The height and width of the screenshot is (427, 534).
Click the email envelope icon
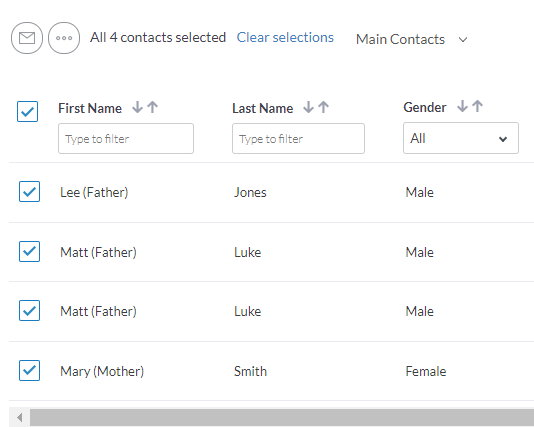(x=27, y=38)
